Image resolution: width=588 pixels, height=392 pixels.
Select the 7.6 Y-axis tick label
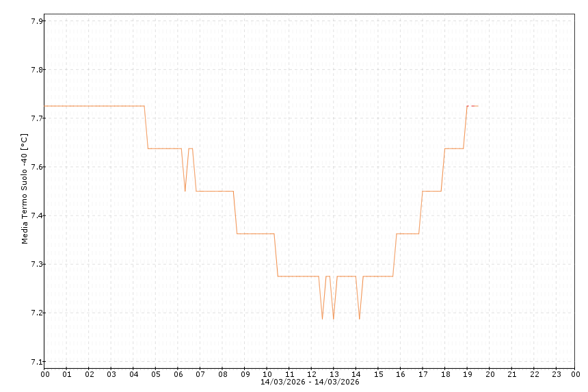[34, 167]
